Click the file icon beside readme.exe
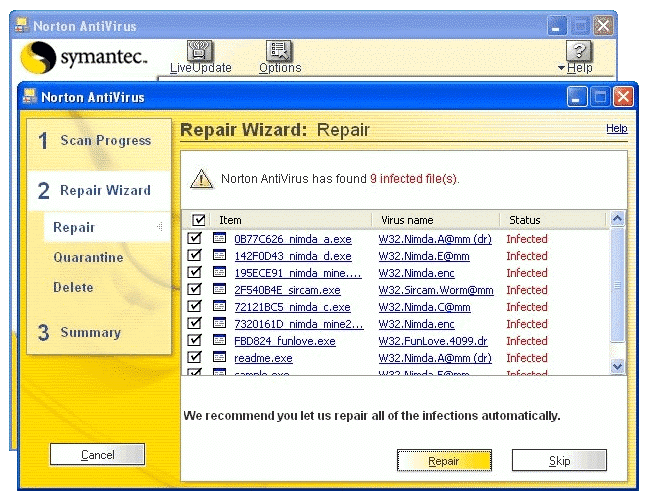The width and height of the screenshot is (652, 497). pos(219,358)
